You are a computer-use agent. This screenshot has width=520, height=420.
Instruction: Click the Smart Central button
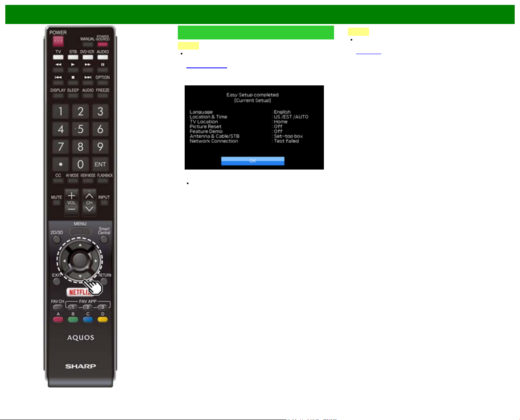pyautogui.click(x=104, y=239)
